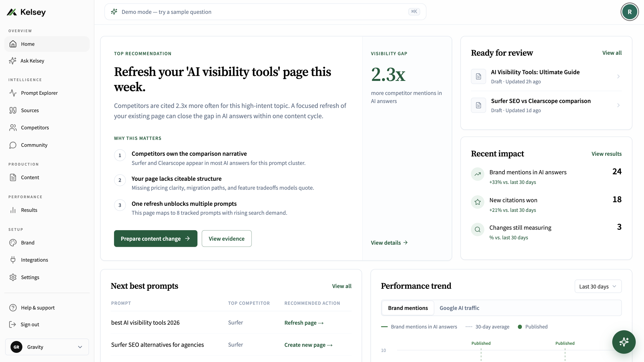The height and width of the screenshot is (362, 644).
Task: Click the sparkle icon in search bar
Action: tap(114, 12)
